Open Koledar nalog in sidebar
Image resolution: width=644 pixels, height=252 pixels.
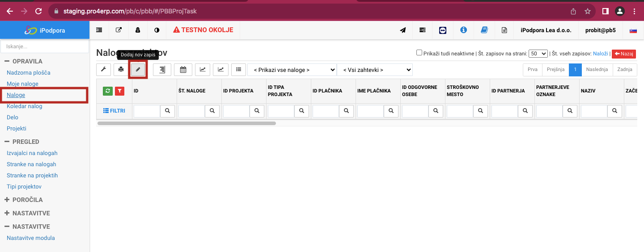coord(25,106)
